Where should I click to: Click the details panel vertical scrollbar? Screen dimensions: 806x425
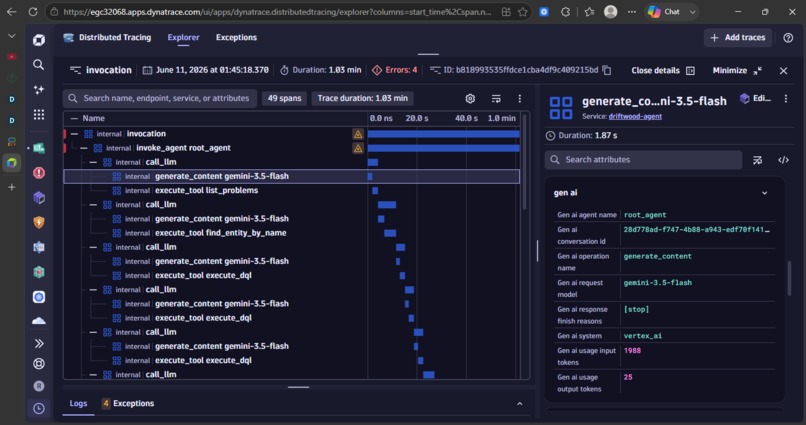789,279
